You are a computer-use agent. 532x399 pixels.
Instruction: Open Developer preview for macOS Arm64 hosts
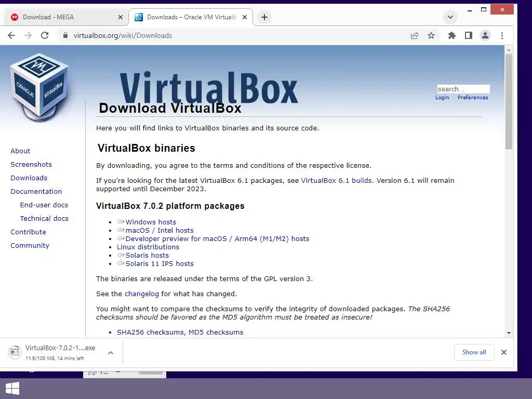pos(217,238)
